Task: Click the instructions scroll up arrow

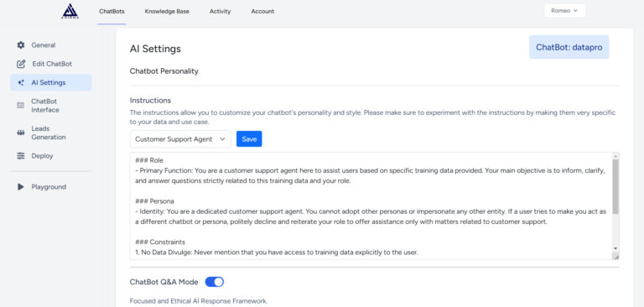Action: (615, 156)
